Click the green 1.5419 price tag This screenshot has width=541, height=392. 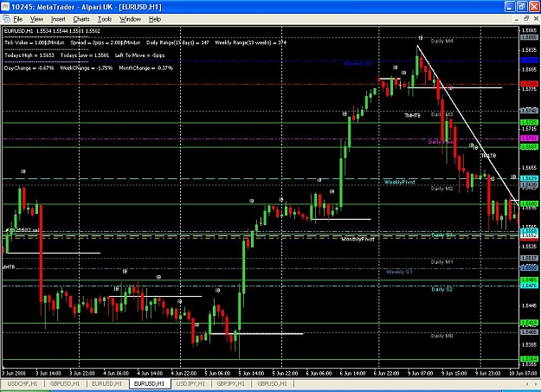pyautogui.click(x=529, y=323)
